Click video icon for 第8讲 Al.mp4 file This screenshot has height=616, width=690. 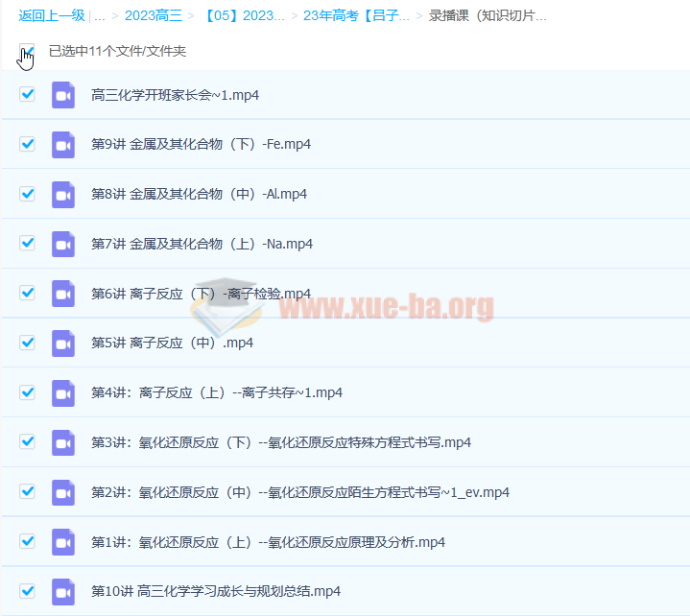tap(62, 194)
